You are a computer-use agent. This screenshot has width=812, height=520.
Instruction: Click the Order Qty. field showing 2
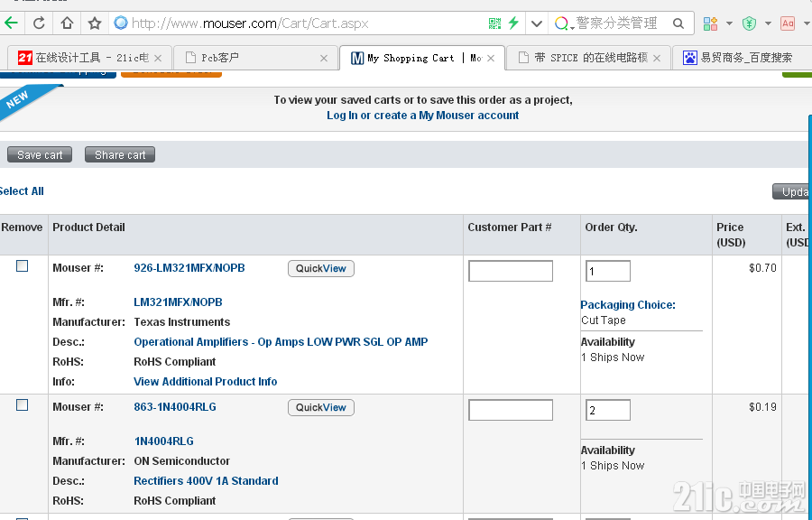pos(608,410)
